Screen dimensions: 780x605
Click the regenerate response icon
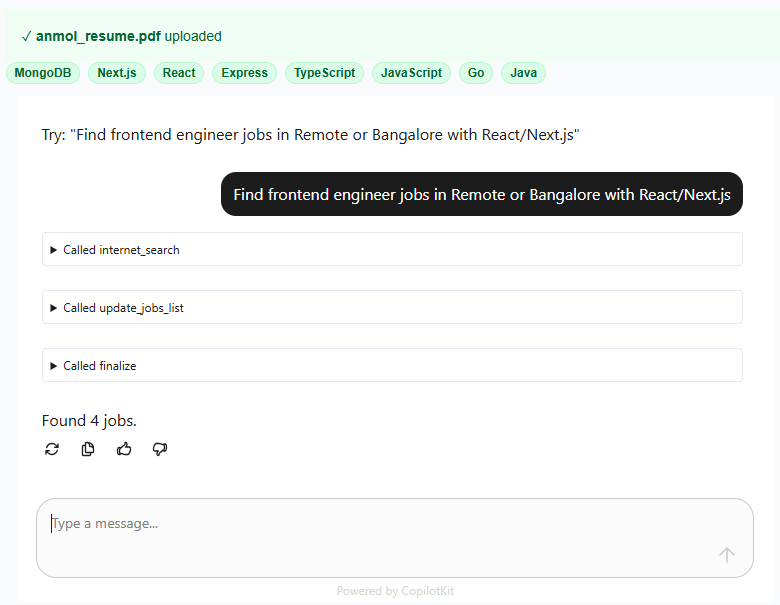click(52, 449)
